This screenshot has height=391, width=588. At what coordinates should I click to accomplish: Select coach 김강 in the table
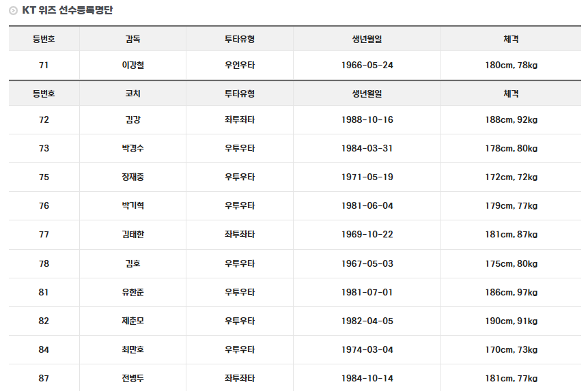pos(132,120)
